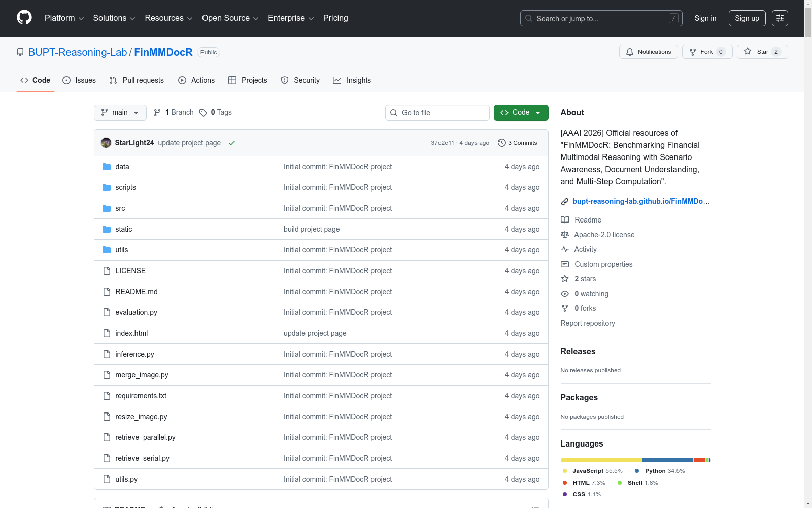The width and height of the screenshot is (812, 508).
Task: Click the eye icon beside watching
Action: [565, 294]
